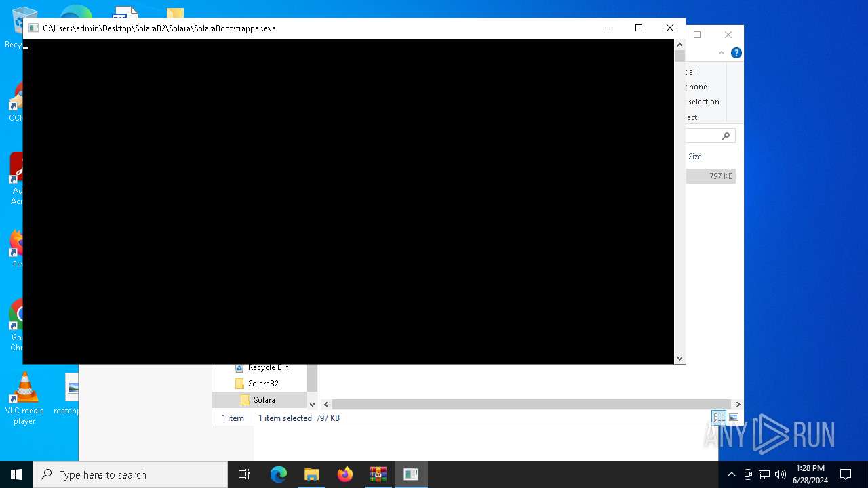
Task: Open the volume tray icon
Action: tap(781, 474)
